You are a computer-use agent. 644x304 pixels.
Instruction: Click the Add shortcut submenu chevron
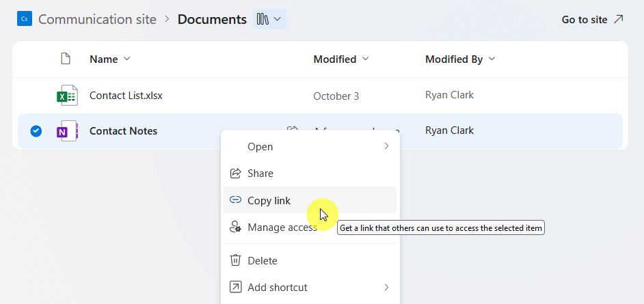point(386,287)
